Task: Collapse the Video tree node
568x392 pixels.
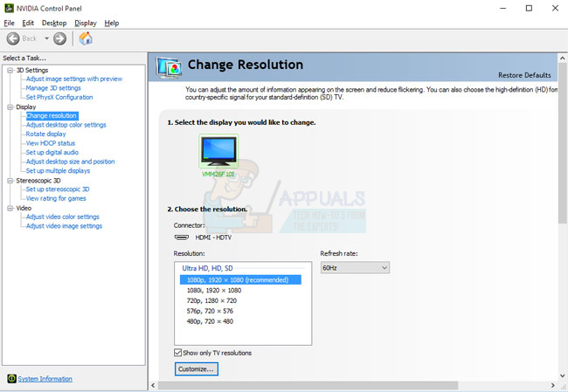Action: [x=10, y=208]
